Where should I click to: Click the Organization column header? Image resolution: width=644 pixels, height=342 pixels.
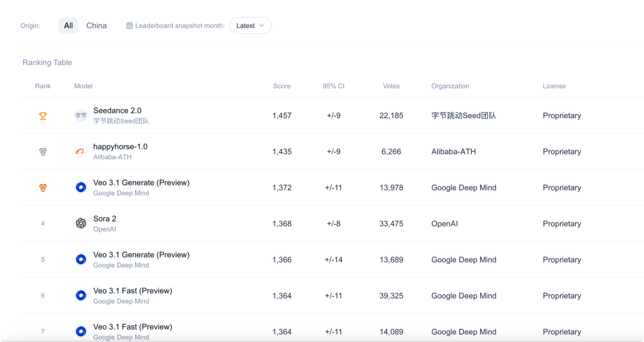tap(450, 86)
